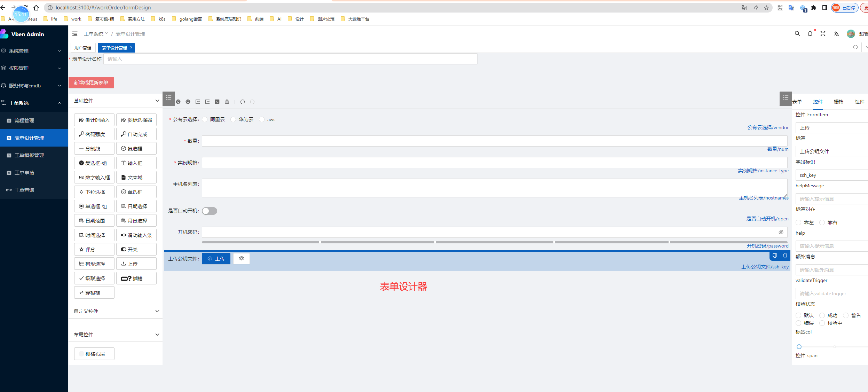Delete the selected upload field with trash icon

(785, 256)
